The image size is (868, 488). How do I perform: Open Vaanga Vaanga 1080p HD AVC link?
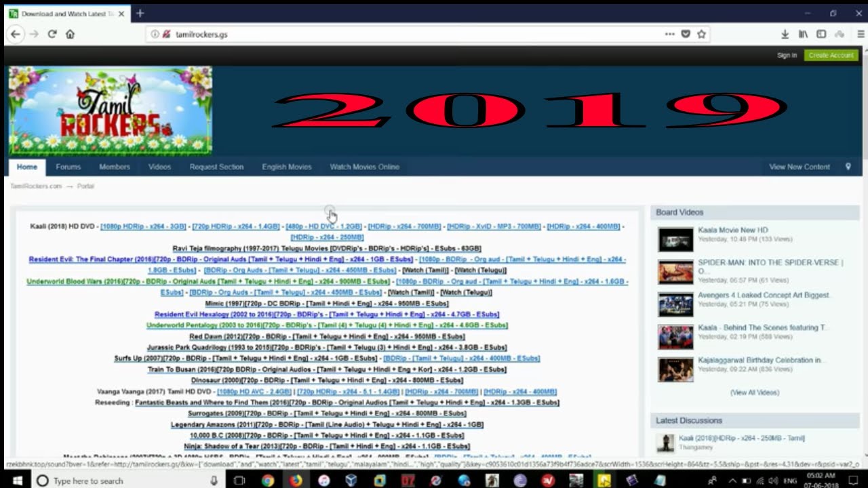[254, 392]
